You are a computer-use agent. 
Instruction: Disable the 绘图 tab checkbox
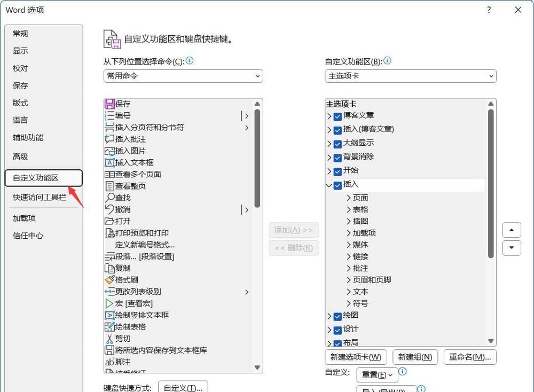[337, 316]
